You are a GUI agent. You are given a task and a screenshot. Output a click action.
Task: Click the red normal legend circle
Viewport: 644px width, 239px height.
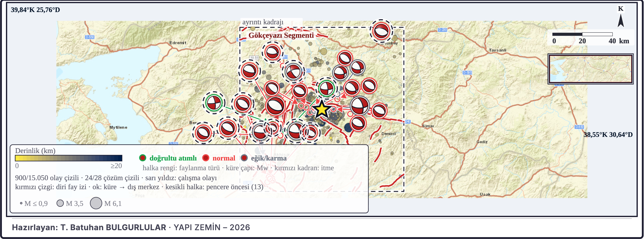point(205,158)
